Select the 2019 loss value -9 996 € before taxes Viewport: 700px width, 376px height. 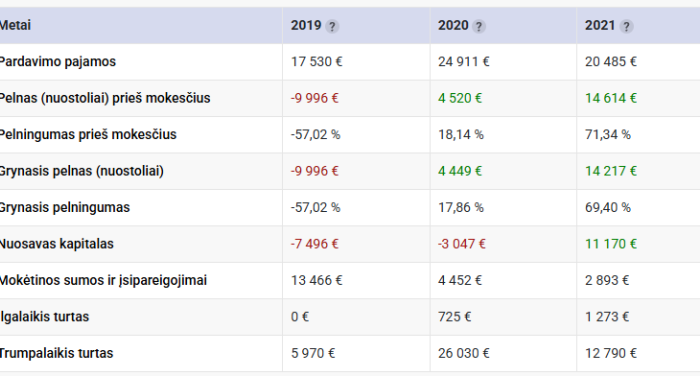[314, 98]
